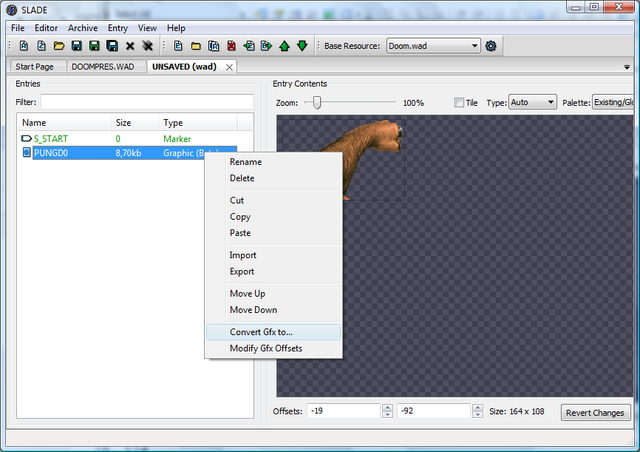Click the Zoom slider handle
This screenshot has width=640, height=452.
click(x=317, y=102)
